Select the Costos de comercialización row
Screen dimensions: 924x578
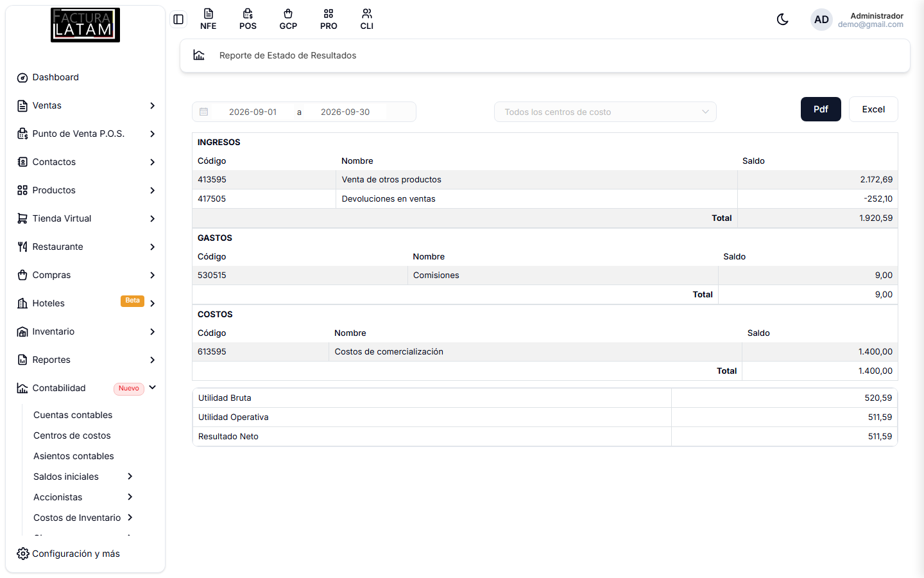coord(545,352)
